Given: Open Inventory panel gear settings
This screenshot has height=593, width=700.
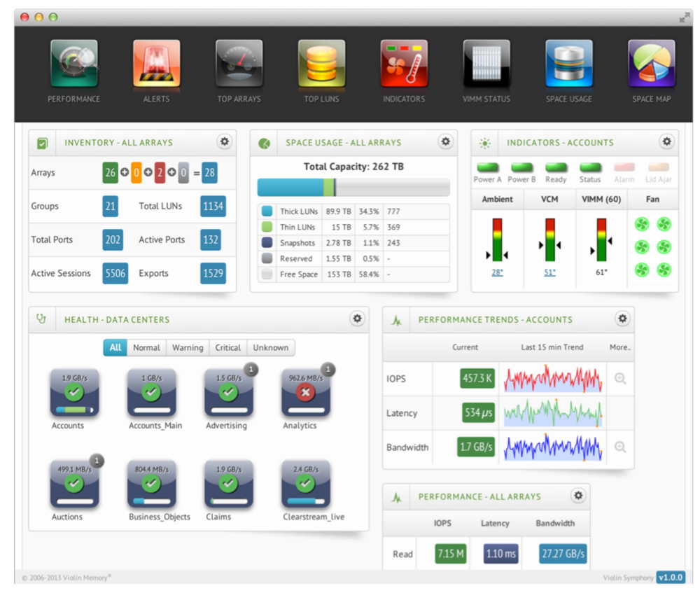Looking at the screenshot, I should click(x=224, y=142).
